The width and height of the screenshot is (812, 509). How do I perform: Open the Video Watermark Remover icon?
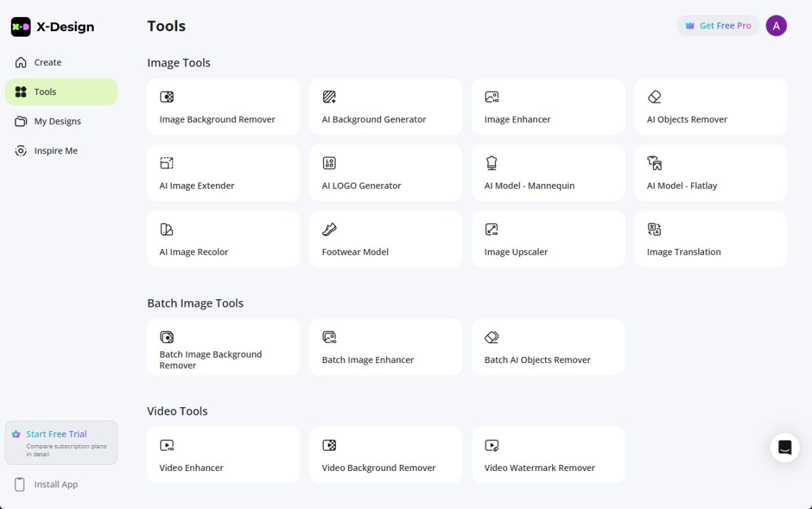492,445
